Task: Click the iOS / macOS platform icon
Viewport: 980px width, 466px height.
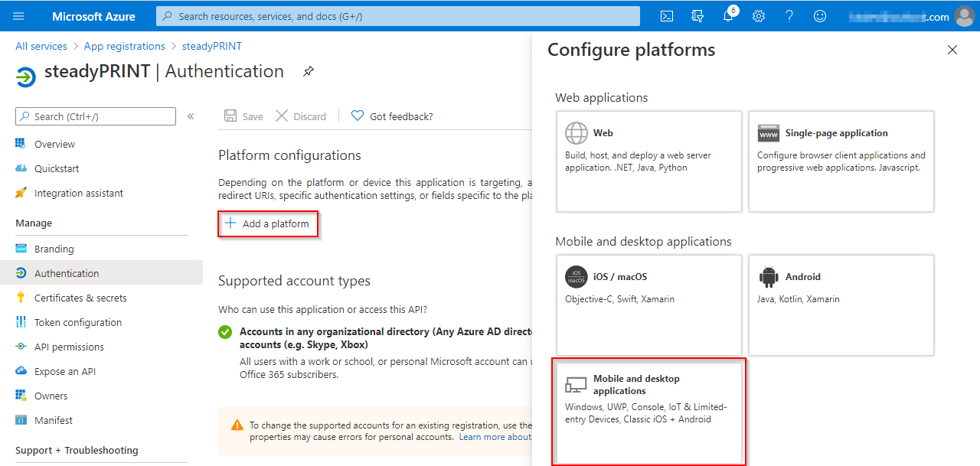Action: coord(577,277)
